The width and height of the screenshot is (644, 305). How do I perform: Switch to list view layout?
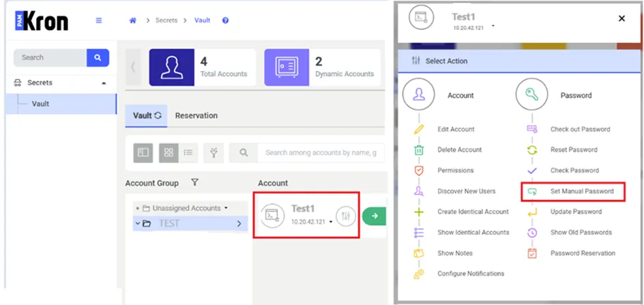coord(188,153)
